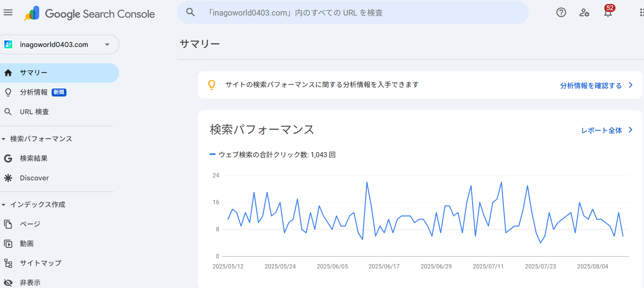Image resolution: width=644 pixels, height=288 pixels.
Task: Open notifications bell with 52 badge
Action: tap(609, 11)
